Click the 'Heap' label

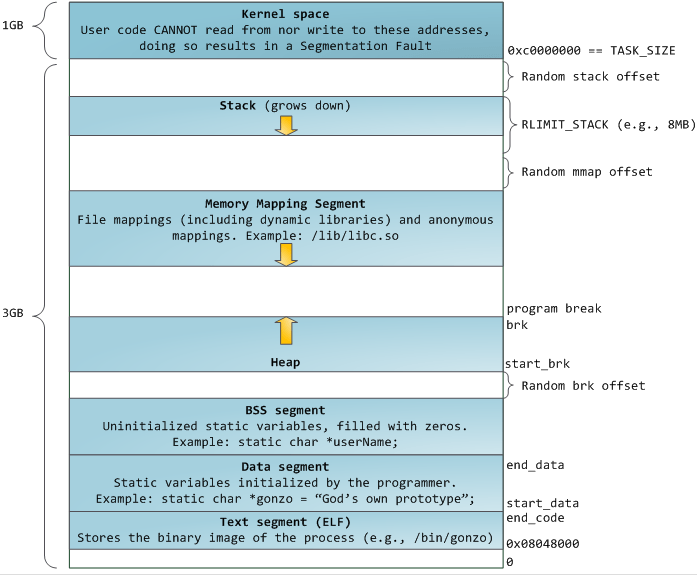285,362
